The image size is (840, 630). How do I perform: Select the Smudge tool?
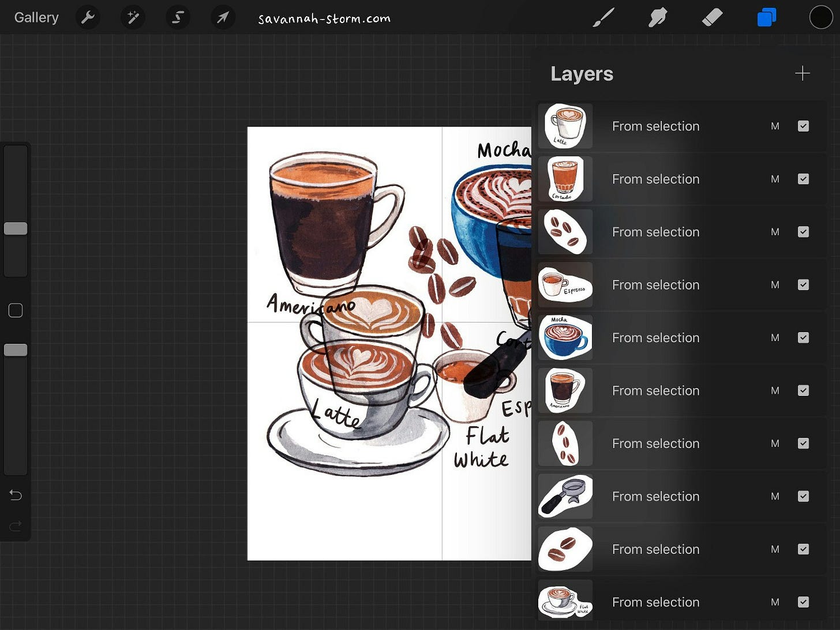(658, 17)
